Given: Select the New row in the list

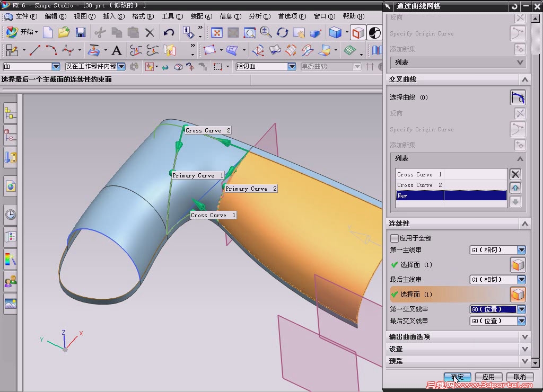Looking at the screenshot, I should pyautogui.click(x=451, y=195).
